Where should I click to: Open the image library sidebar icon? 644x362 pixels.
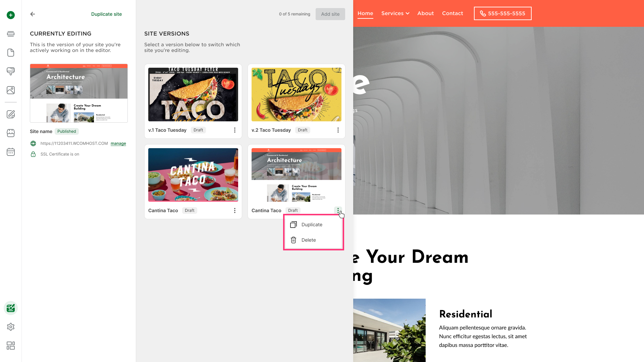point(11,90)
